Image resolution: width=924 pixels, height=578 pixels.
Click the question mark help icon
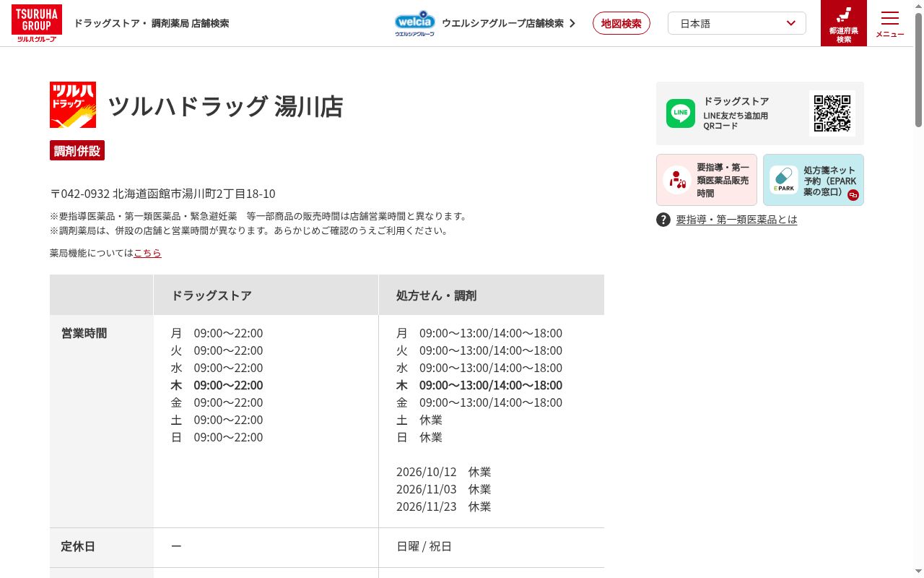pyautogui.click(x=663, y=220)
